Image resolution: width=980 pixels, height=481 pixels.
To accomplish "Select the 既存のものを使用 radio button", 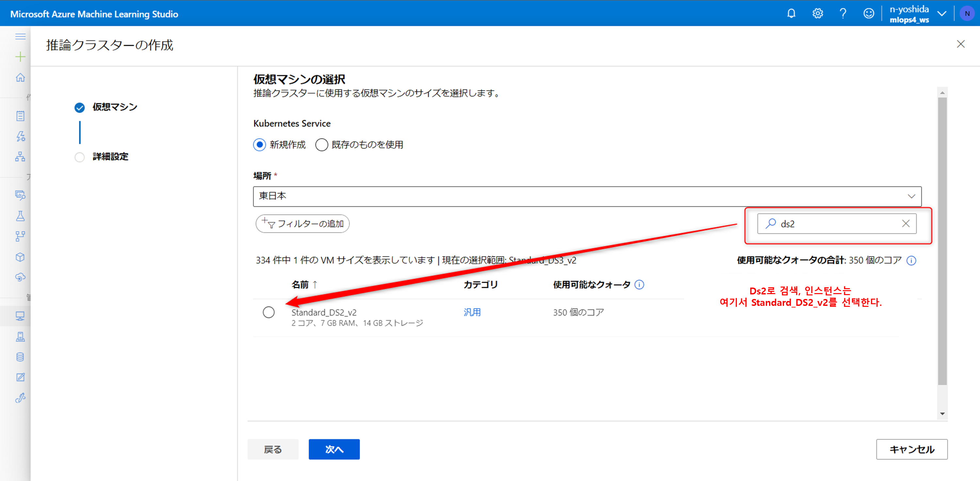I will click(321, 145).
